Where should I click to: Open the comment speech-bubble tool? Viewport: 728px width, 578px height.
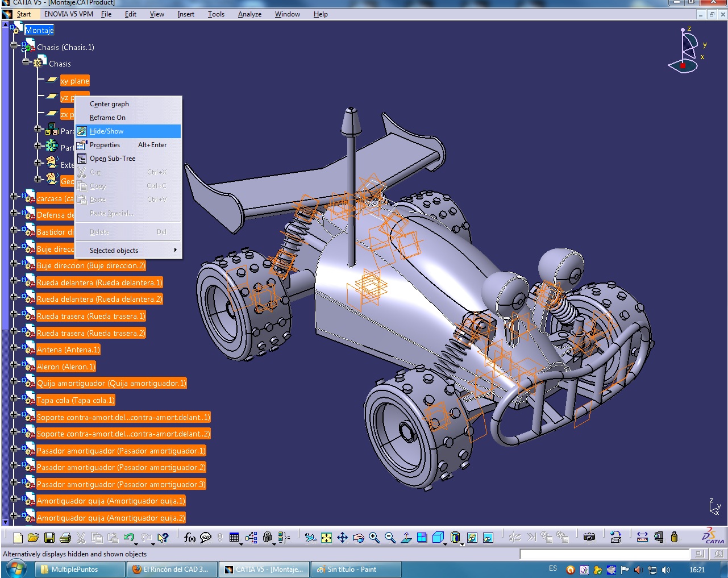point(206,537)
